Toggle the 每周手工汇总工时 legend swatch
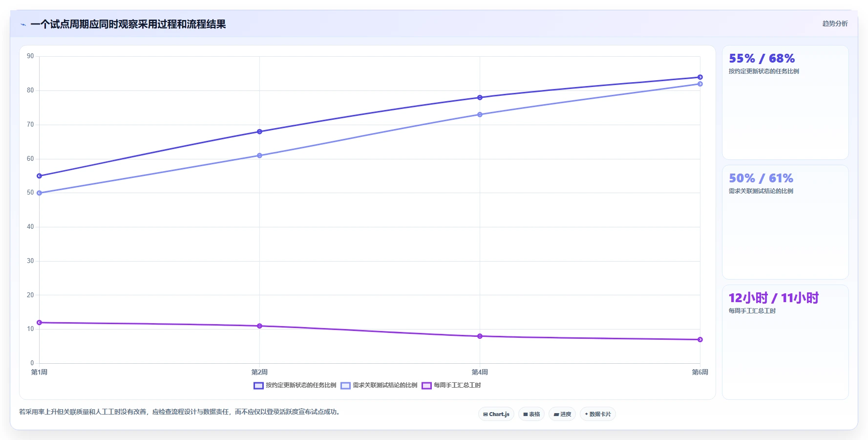Image resolution: width=868 pixels, height=440 pixels. [426, 386]
